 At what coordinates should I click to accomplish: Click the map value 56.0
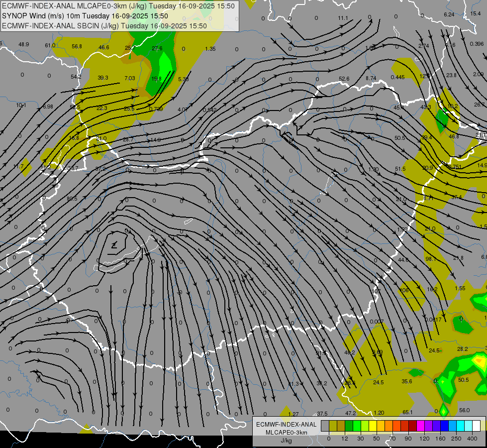464,410
